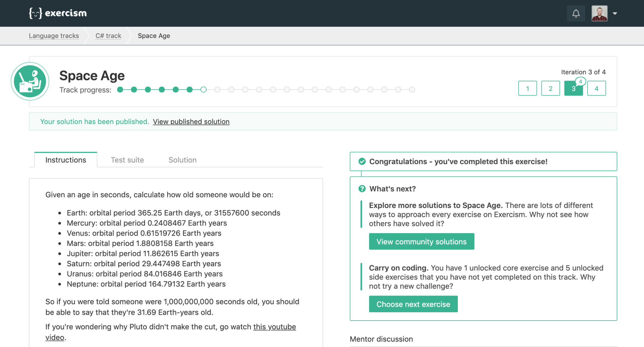Screen dimensions: 644x347
Task: Click Choose next exercise button
Action: 413,304
